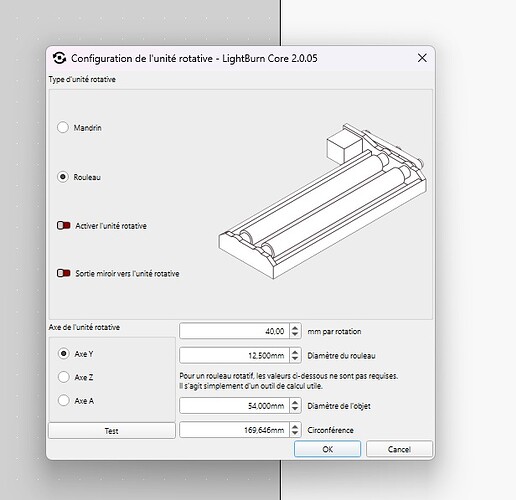Viewport: 516px width, 500px height.
Task: Confirm settings with OK
Action: pyautogui.click(x=327, y=449)
